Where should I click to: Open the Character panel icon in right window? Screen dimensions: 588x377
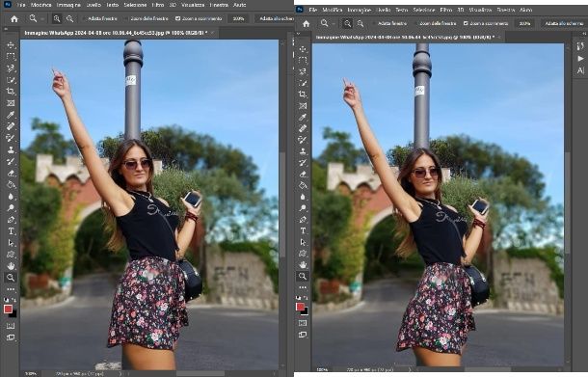click(580, 70)
